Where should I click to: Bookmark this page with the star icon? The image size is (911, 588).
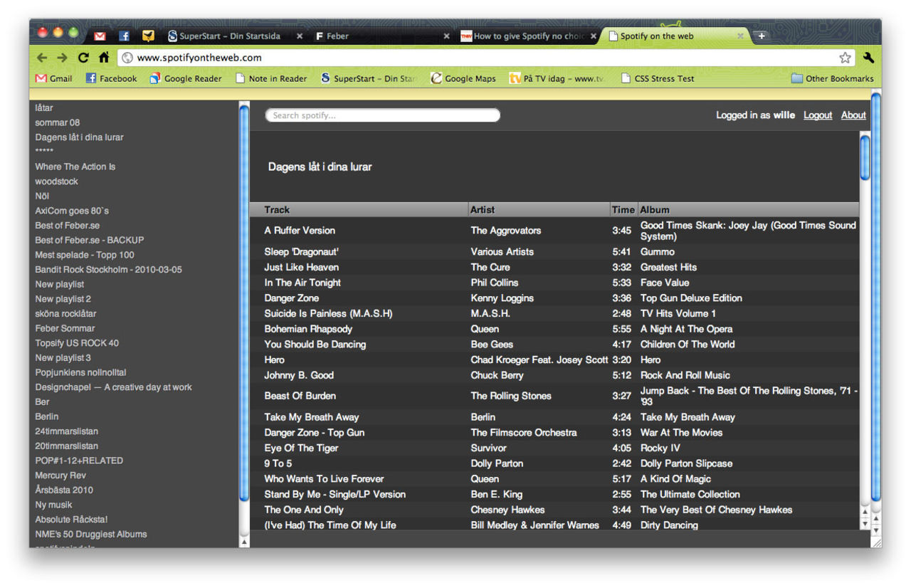point(844,57)
